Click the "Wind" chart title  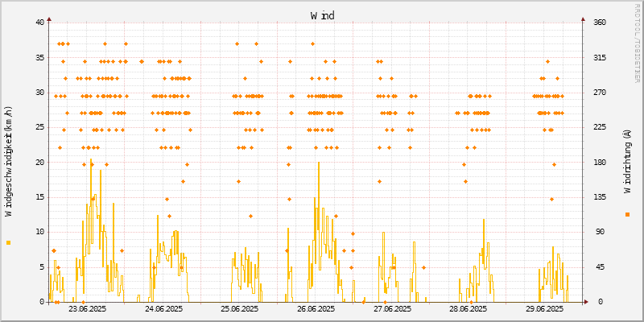coord(322,15)
